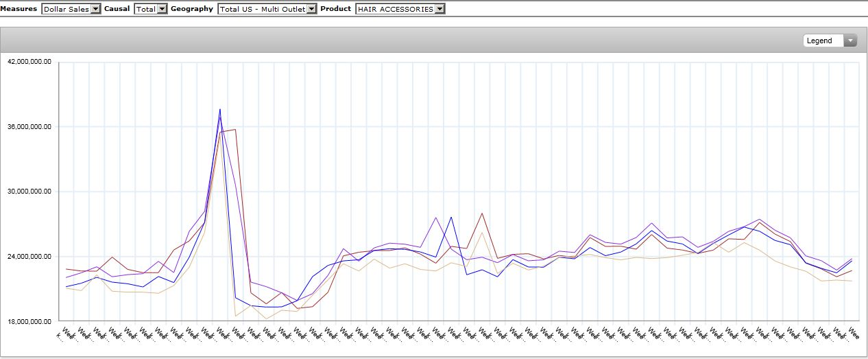Open the Geography dropdown for Total US - Multi Outlet
Viewport: 868px width, 359px height.
(x=267, y=9)
